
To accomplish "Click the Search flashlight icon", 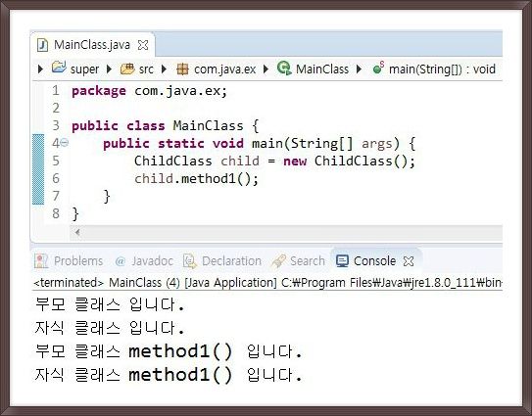I will click(278, 261).
